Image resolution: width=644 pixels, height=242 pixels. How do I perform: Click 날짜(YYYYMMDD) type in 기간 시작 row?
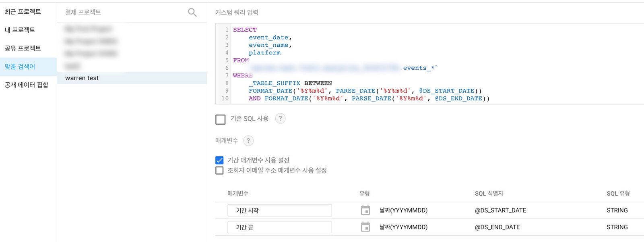pos(403,210)
